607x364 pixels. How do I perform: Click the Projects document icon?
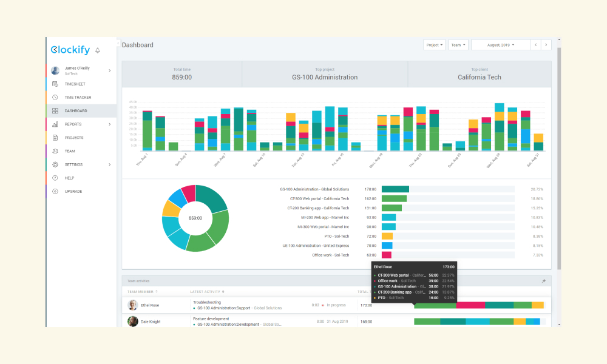click(55, 138)
